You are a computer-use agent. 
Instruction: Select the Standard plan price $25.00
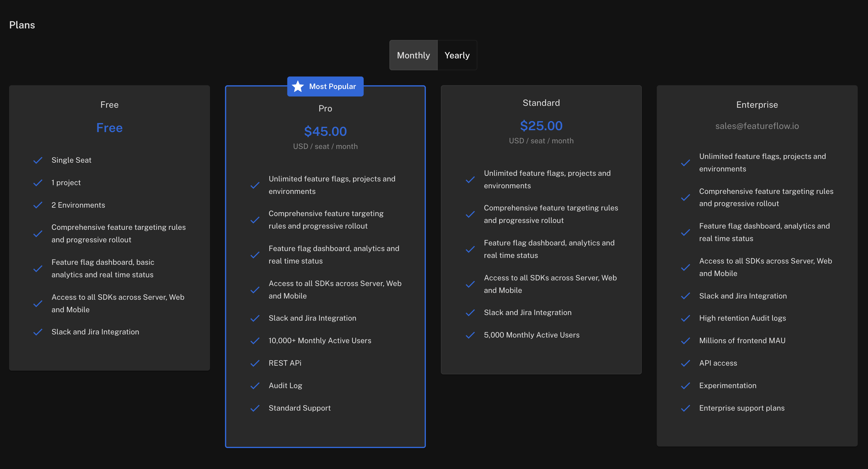(541, 126)
